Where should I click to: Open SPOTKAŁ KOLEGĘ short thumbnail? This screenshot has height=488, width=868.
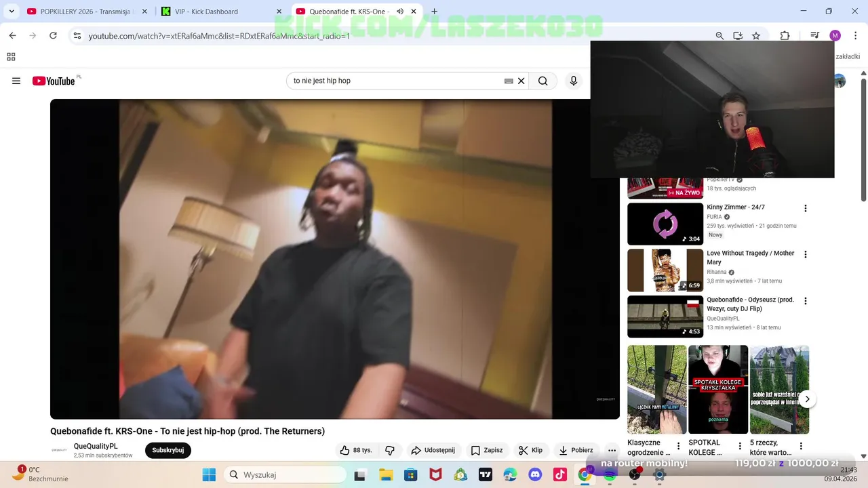tap(718, 390)
